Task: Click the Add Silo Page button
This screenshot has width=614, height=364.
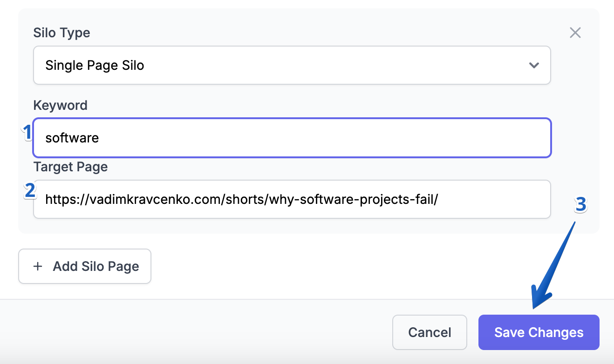Action: [84, 266]
